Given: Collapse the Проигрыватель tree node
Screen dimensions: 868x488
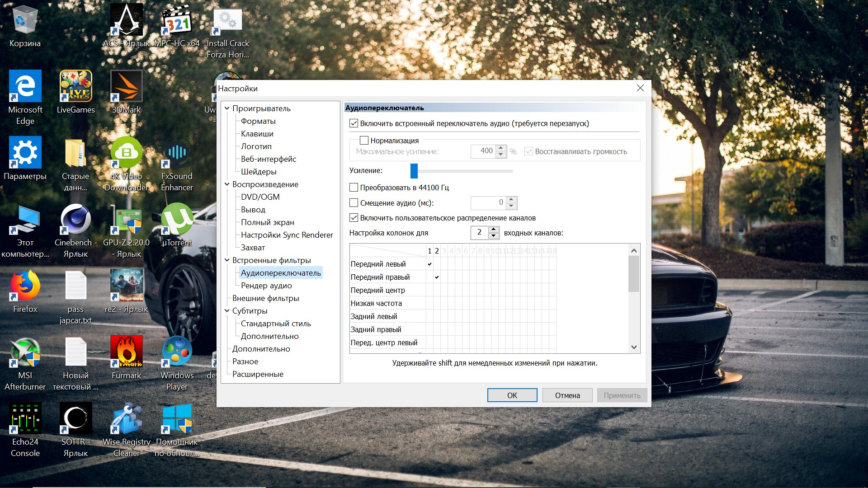Looking at the screenshot, I should 227,108.
